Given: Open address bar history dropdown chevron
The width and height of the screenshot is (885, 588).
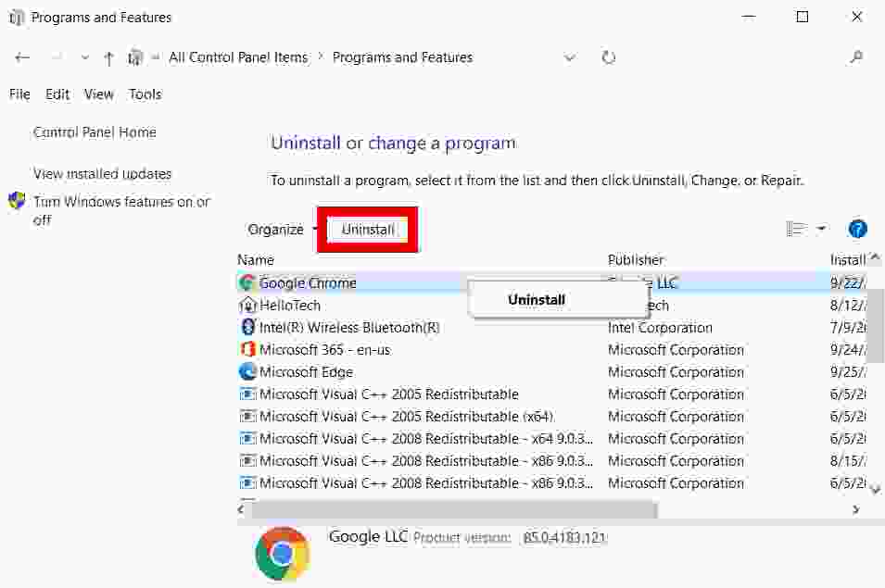Looking at the screenshot, I should (x=570, y=57).
